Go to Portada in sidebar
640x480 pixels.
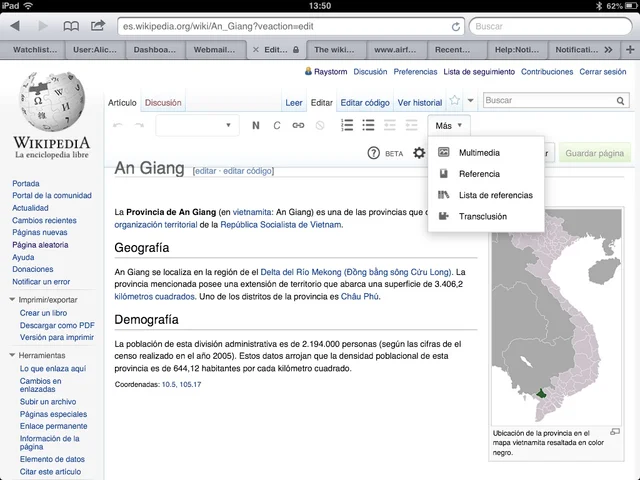[x=26, y=184]
